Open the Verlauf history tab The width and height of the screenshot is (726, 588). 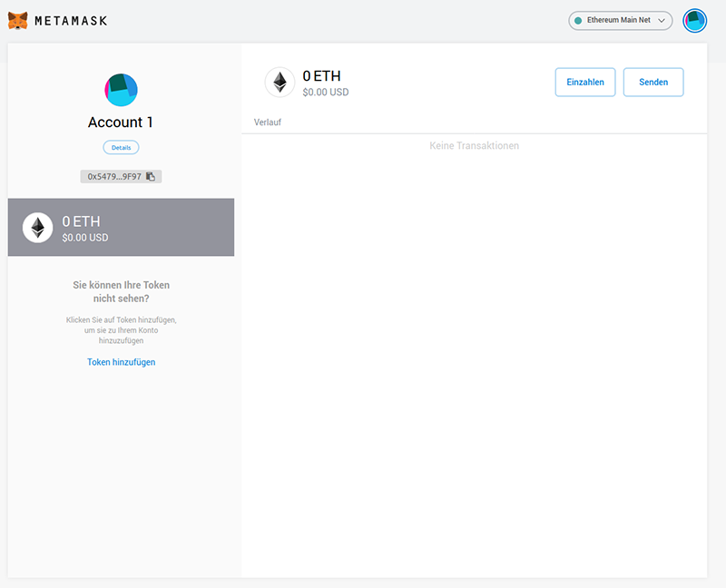point(268,122)
